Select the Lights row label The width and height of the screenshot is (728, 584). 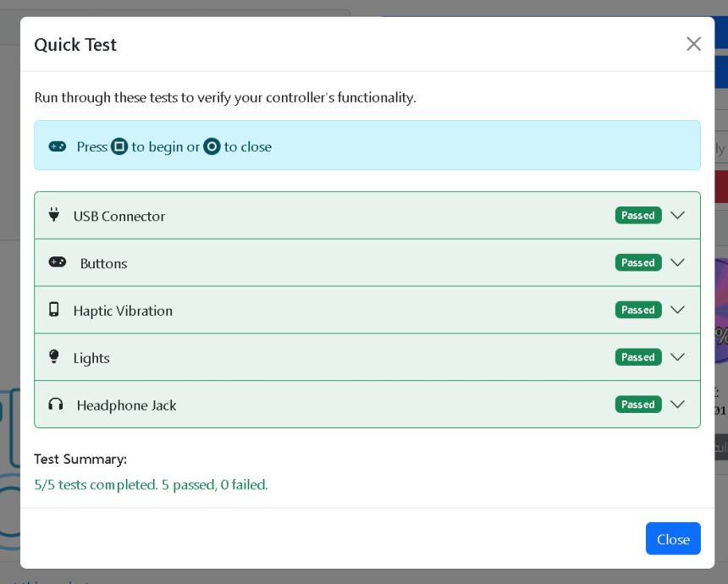(x=91, y=358)
